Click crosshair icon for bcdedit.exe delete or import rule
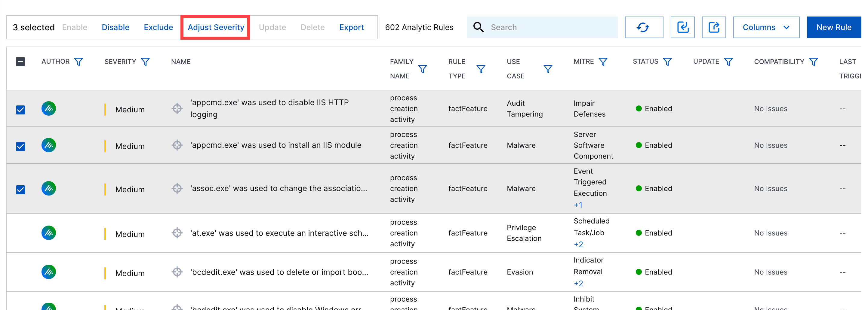The image size is (868, 310). [177, 272]
